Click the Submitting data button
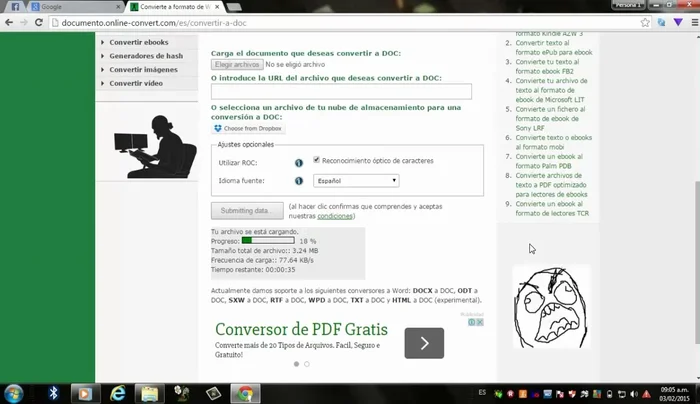The image size is (700, 404). point(247,211)
